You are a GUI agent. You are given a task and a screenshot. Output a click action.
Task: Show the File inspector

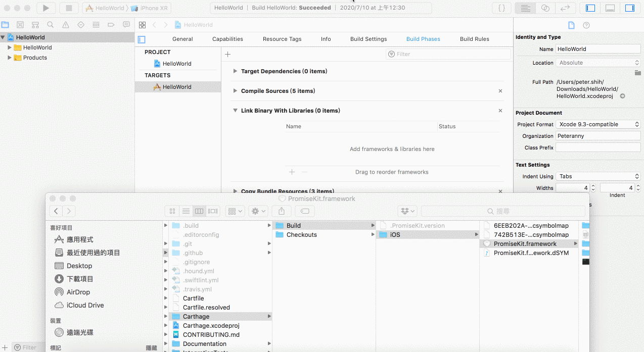pyautogui.click(x=571, y=25)
